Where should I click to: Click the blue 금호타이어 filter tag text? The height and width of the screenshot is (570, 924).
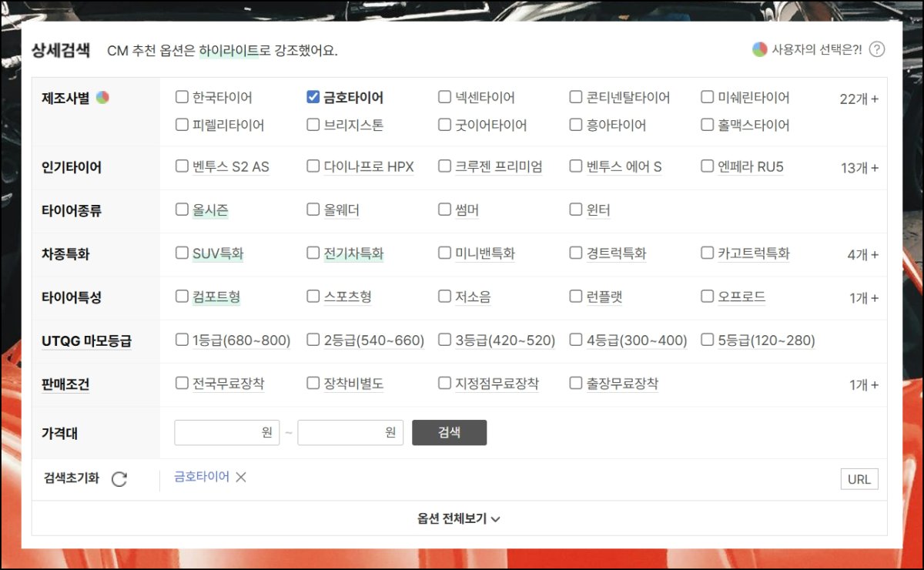pyautogui.click(x=202, y=477)
